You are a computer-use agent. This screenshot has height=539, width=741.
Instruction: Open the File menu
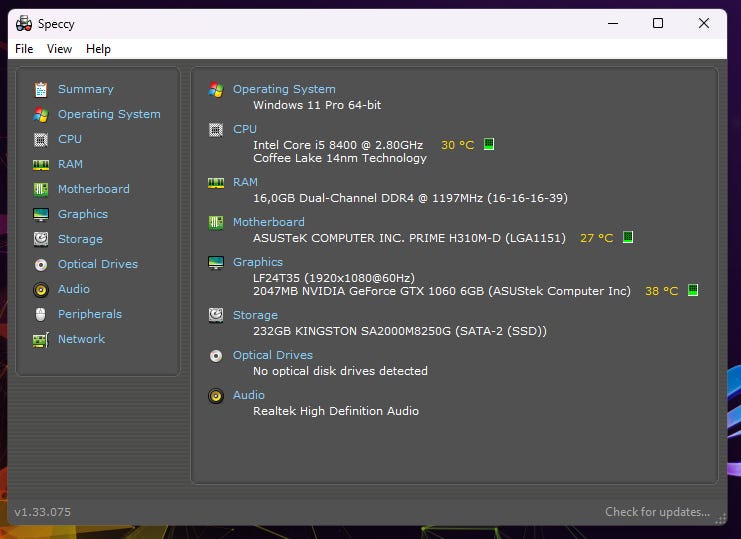pyautogui.click(x=24, y=49)
